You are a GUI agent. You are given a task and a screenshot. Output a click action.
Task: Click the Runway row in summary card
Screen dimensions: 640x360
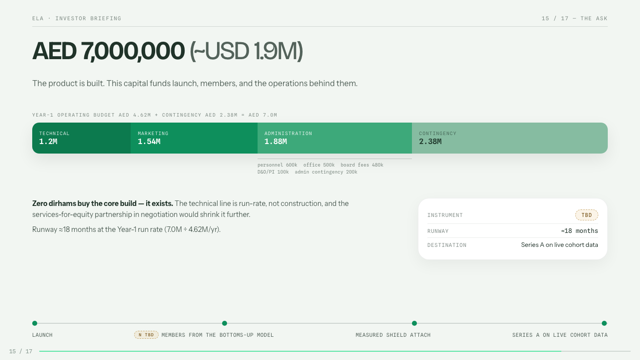tap(513, 231)
